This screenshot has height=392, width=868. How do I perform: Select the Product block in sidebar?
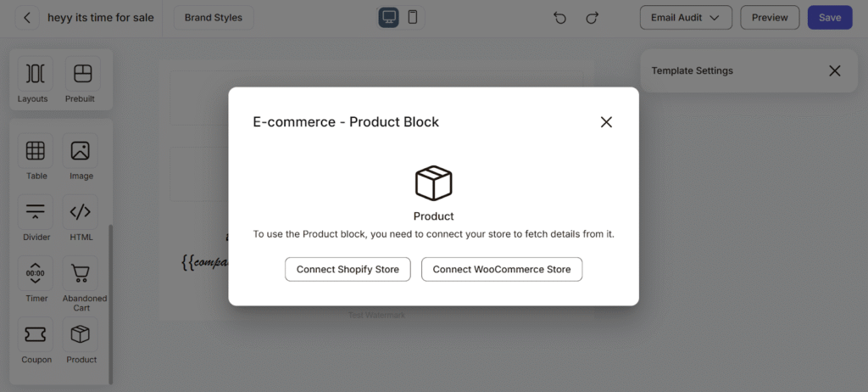[x=81, y=334]
